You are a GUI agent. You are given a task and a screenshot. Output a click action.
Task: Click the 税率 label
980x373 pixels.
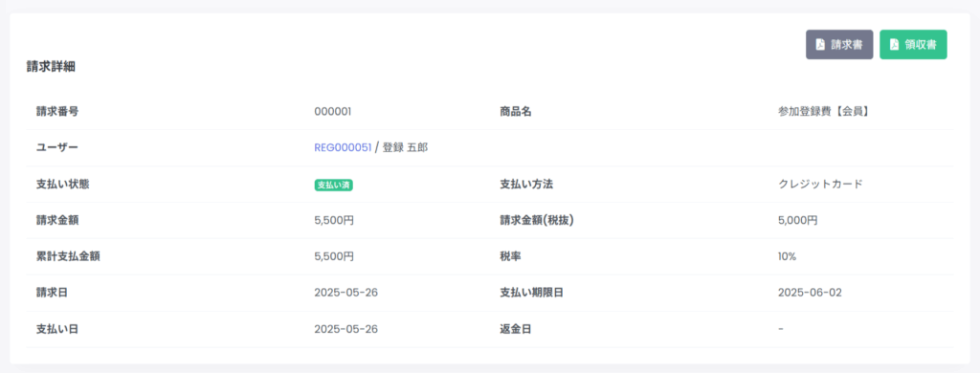[x=510, y=256]
